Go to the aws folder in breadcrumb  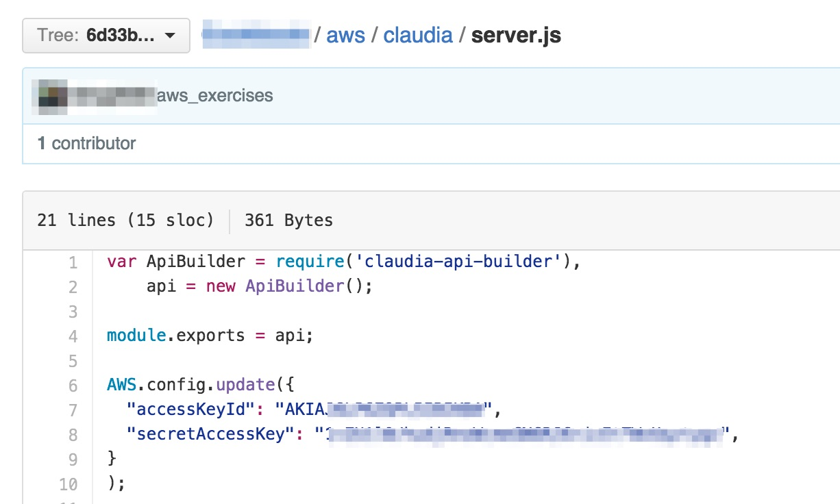click(x=345, y=35)
